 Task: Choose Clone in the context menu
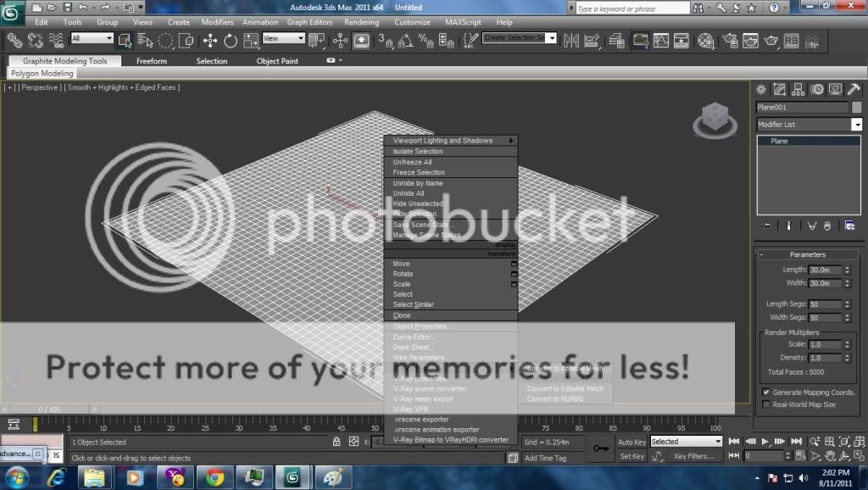(x=451, y=315)
